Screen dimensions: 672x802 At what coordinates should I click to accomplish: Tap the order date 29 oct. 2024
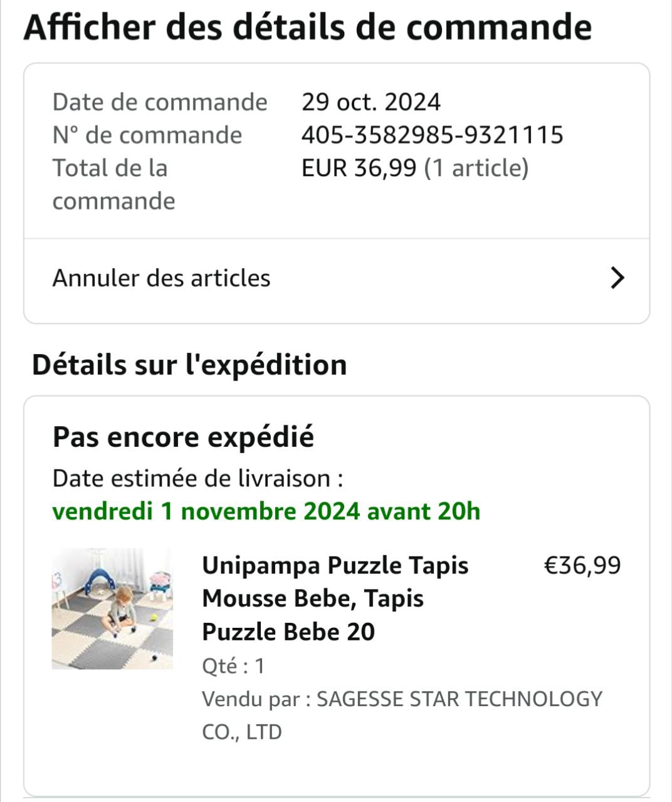[x=371, y=102]
